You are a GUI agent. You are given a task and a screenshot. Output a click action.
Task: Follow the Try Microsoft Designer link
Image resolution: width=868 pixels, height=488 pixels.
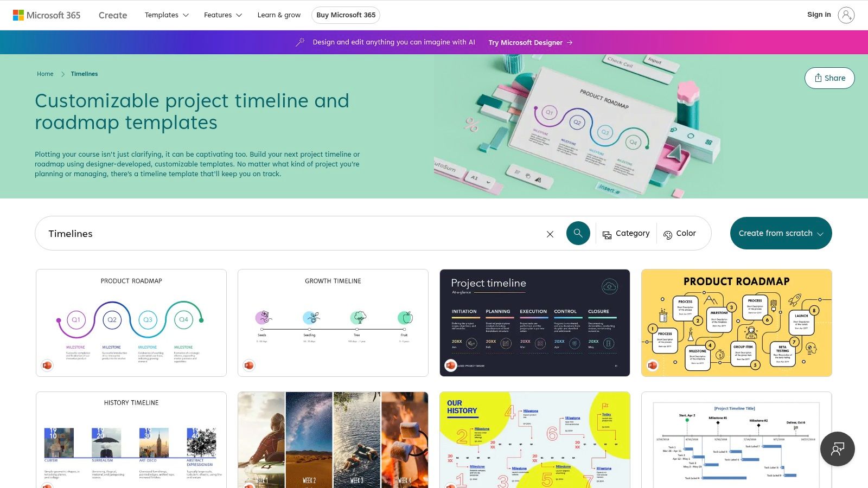pyautogui.click(x=525, y=42)
